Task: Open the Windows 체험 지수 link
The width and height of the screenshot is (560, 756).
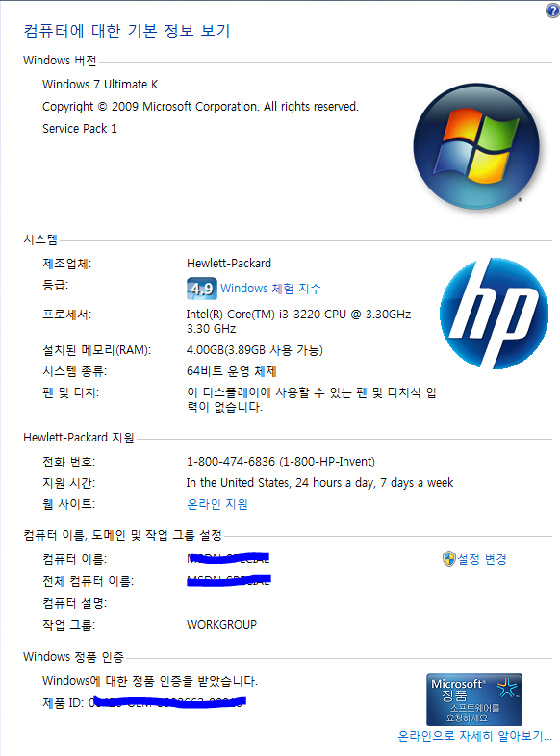Action: click(x=270, y=289)
